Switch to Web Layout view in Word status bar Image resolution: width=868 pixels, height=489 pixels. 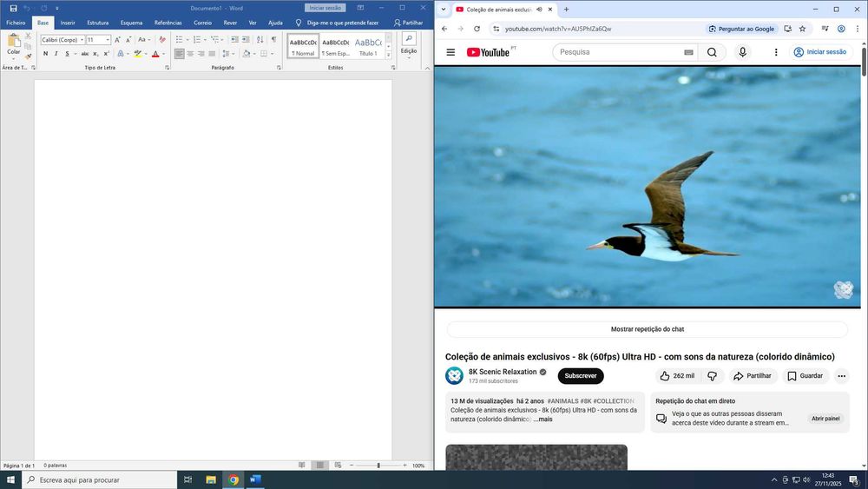pos(338,466)
